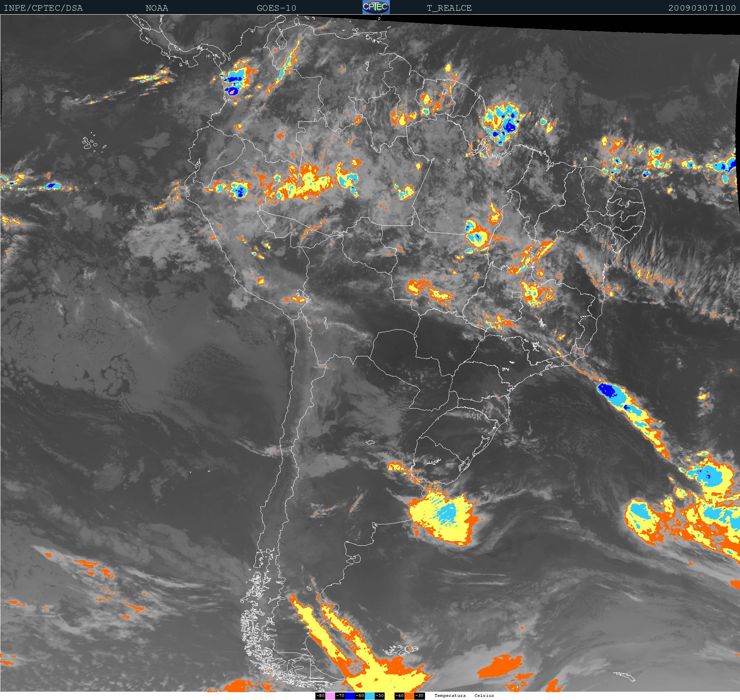Click the NOAA label in the header
The width and height of the screenshot is (740, 700).
point(157,8)
